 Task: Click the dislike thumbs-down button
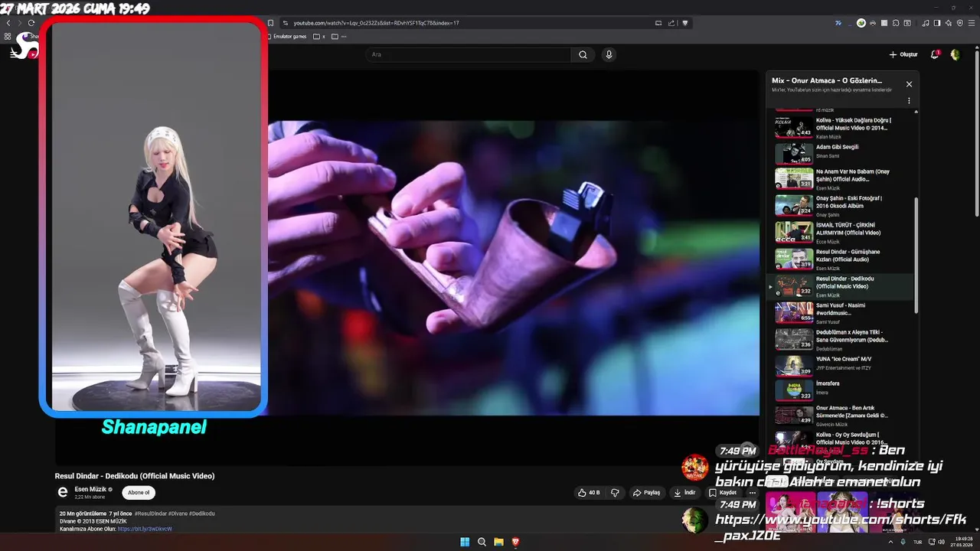tap(615, 493)
